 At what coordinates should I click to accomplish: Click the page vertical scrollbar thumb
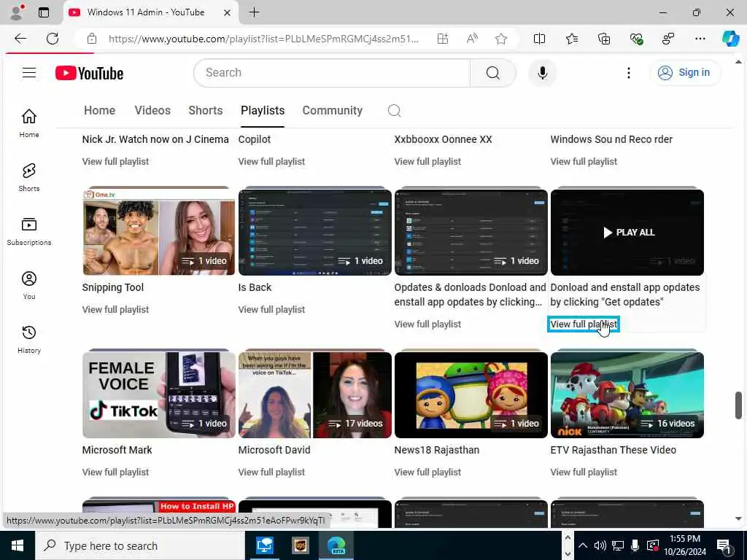738,405
